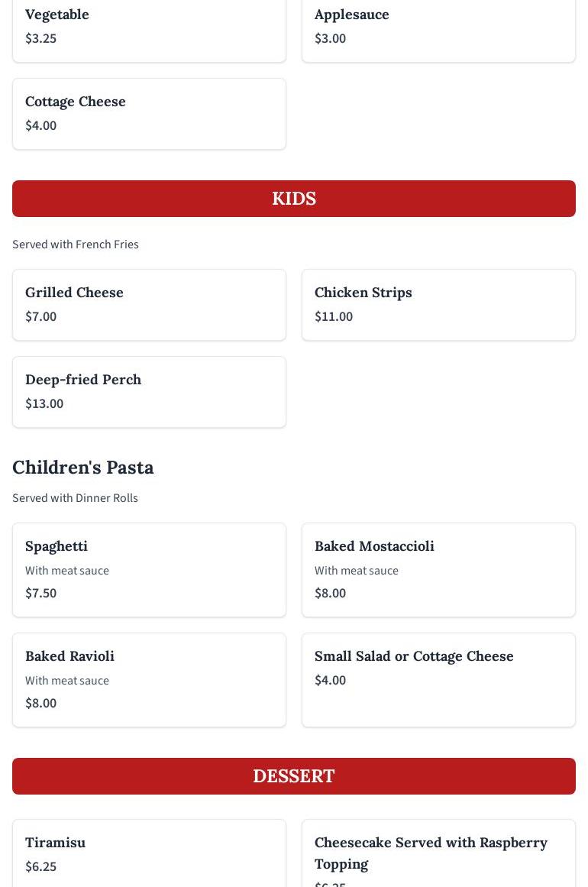Select the Baked Ravioli card
This screenshot has width=588, height=887.
[149, 679]
